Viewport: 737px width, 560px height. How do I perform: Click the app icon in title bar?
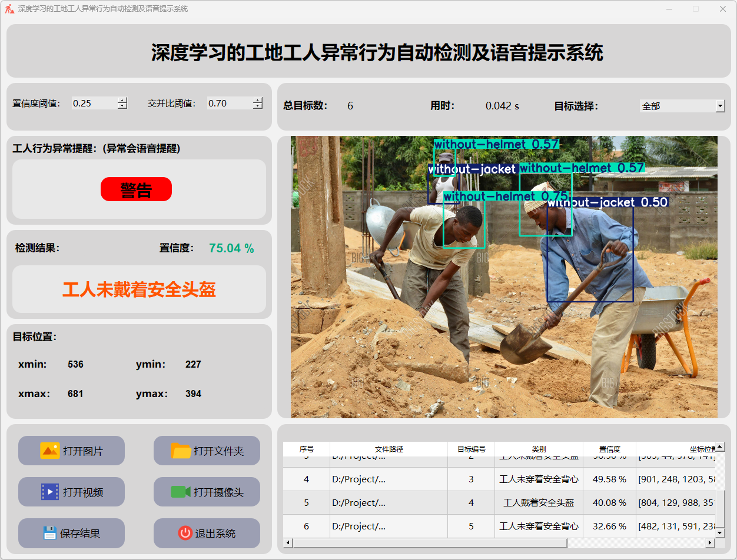(x=9, y=9)
